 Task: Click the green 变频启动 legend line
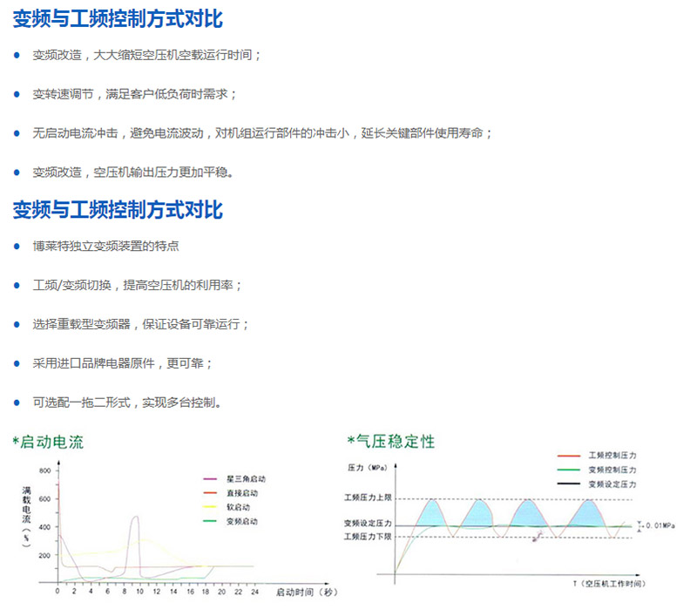210,521
